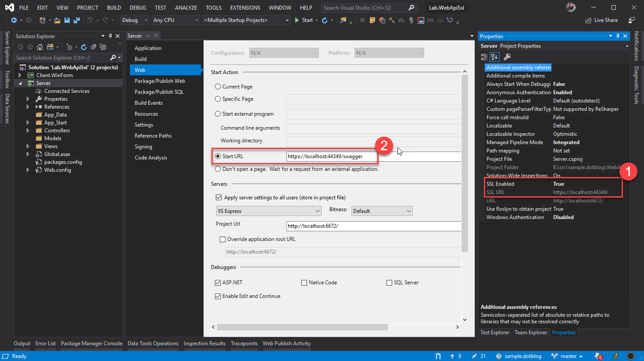Image resolution: width=644 pixels, height=361 pixels.
Task: Uncheck the Native Code debugger checkbox
Action: (304, 282)
